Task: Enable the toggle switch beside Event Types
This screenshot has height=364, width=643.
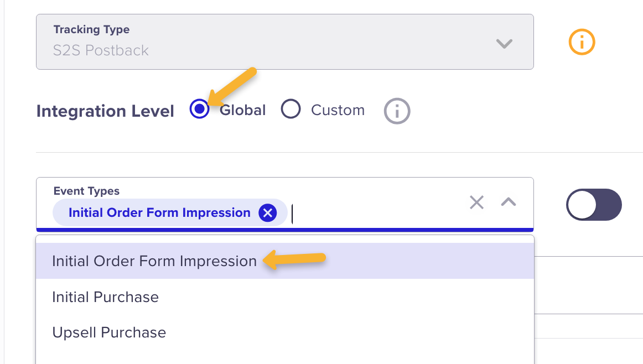Action: pyautogui.click(x=594, y=205)
